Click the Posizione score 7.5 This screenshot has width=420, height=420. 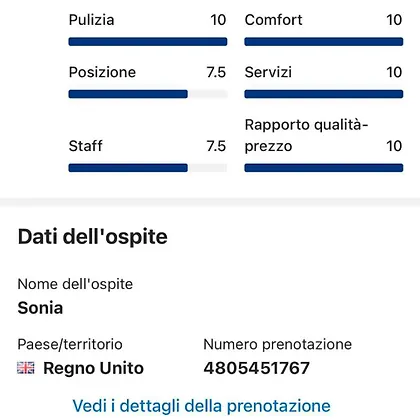coord(216,72)
